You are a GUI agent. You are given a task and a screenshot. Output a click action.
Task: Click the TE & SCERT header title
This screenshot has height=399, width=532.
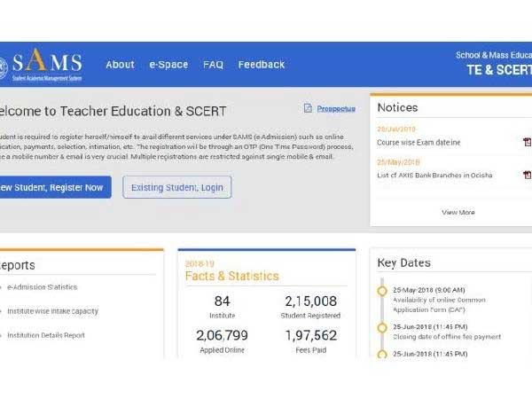498,71
